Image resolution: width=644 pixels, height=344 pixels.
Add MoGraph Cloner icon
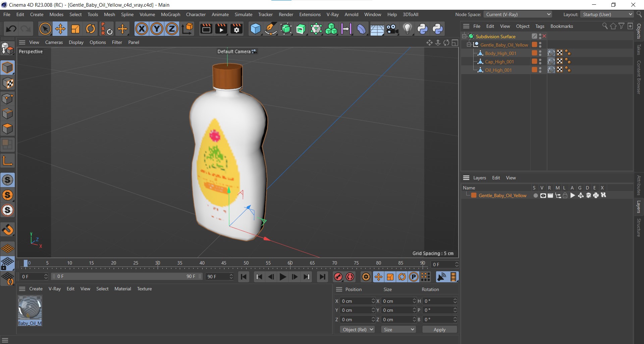[331, 29]
